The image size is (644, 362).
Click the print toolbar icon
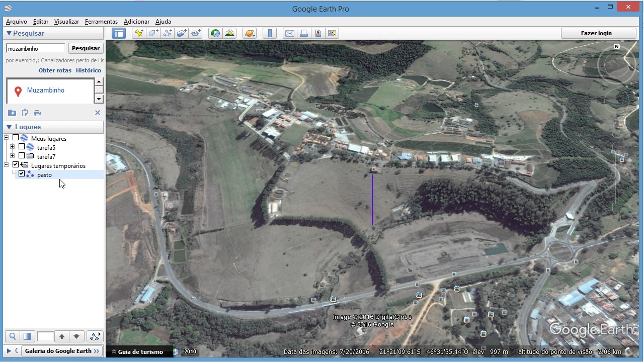tap(303, 33)
